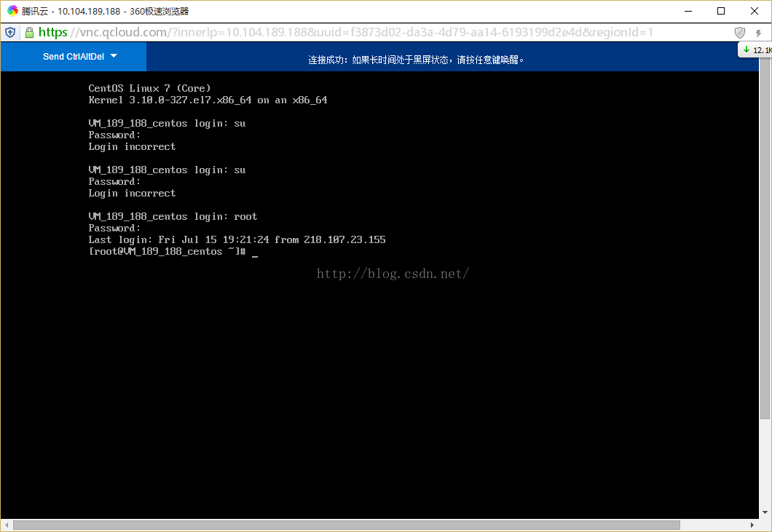The width and height of the screenshot is (772, 532).
Task: Click the connection success message in banner
Action: click(x=416, y=60)
